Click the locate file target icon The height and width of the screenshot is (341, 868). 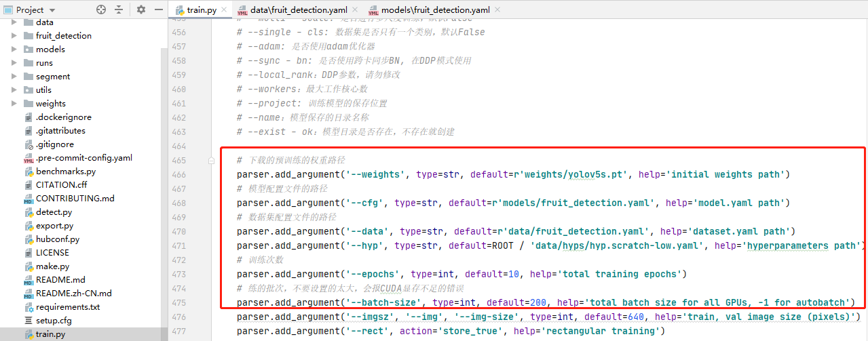click(x=101, y=9)
